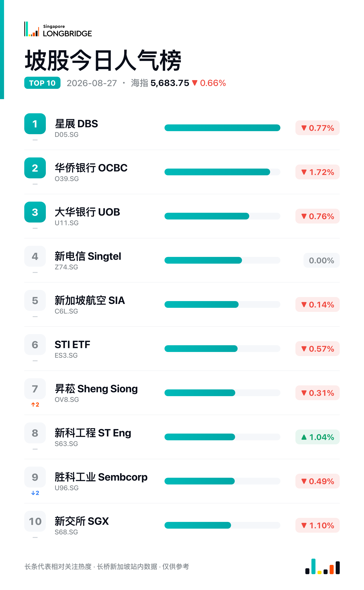
Task: Click the 0.00% change badge for Singtel
Action: 321,260
